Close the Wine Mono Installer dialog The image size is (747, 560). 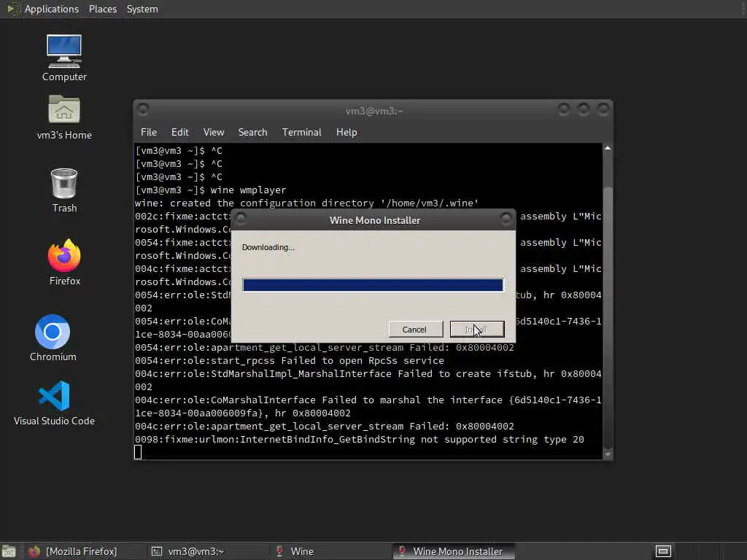pos(506,219)
